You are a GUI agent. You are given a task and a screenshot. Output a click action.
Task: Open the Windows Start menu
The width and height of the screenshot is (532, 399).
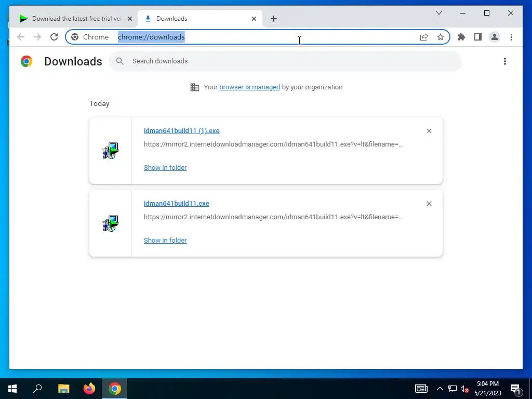[x=12, y=389]
